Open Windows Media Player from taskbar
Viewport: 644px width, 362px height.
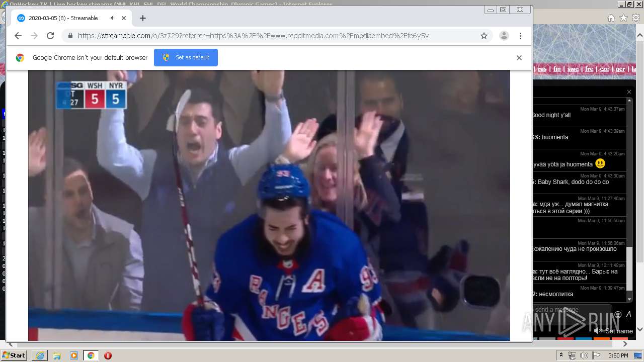[x=74, y=355]
